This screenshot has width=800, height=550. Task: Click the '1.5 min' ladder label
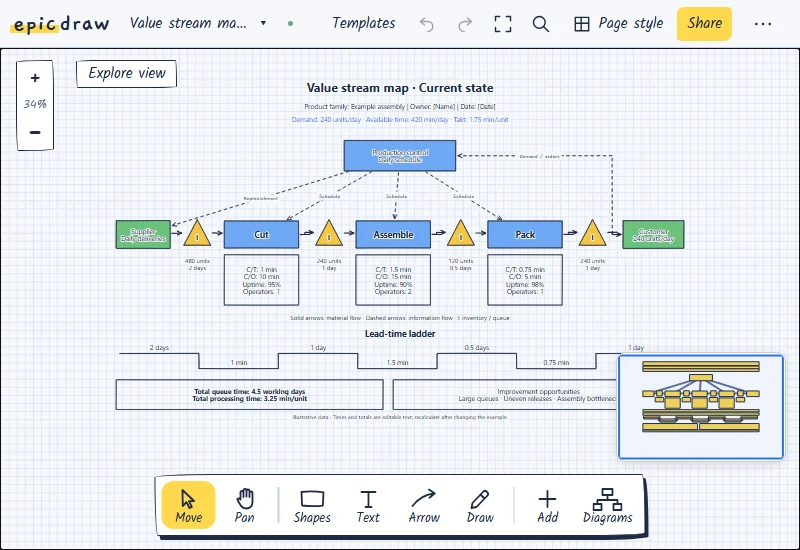pyautogui.click(x=397, y=362)
